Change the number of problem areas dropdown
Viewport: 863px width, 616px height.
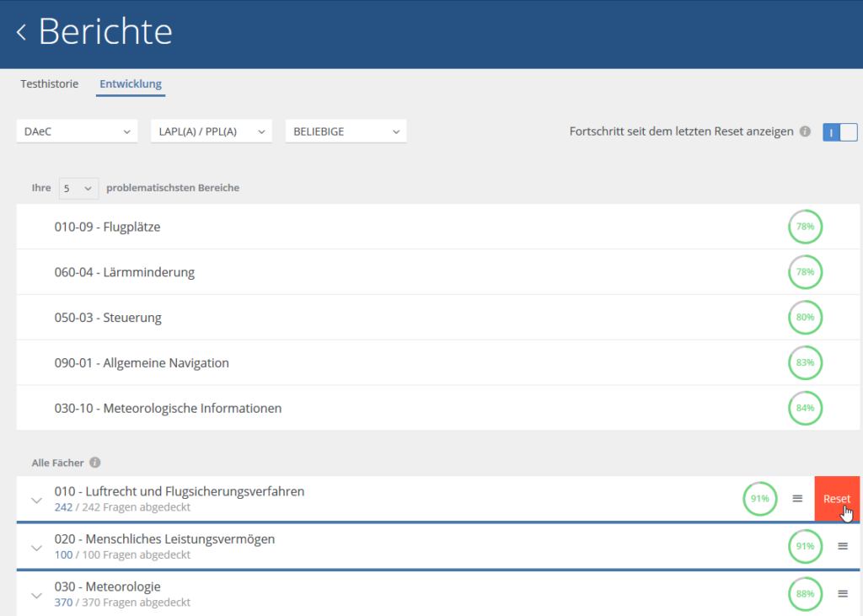[x=78, y=188]
